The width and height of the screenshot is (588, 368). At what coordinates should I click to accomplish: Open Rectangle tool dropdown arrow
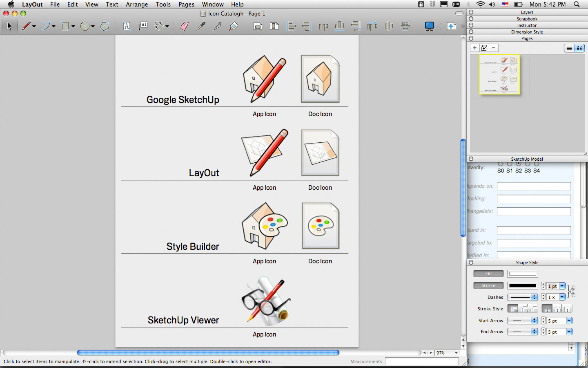pyautogui.click(x=73, y=27)
